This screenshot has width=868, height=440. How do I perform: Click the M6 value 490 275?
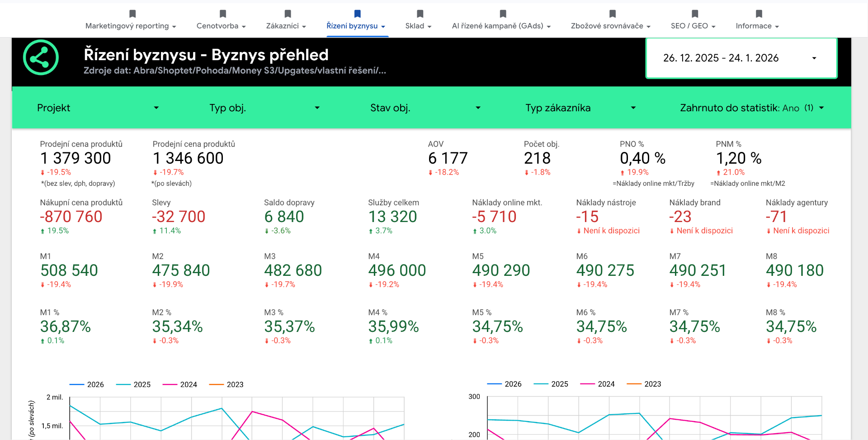point(605,270)
